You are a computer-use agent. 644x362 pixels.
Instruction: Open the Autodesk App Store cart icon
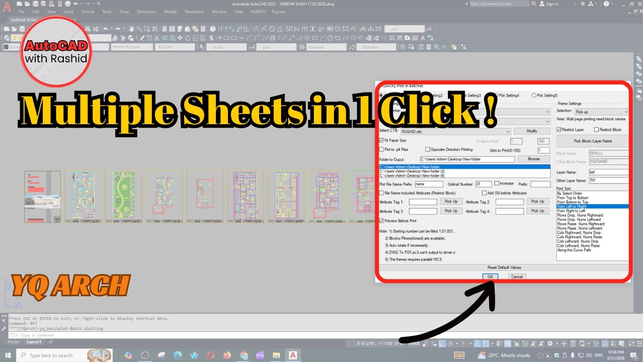pos(583,4)
